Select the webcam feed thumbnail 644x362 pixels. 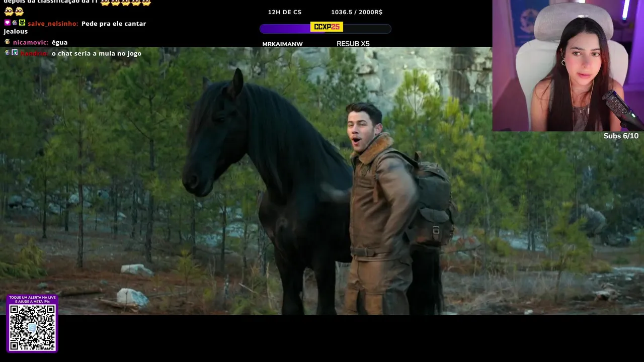(x=568, y=65)
